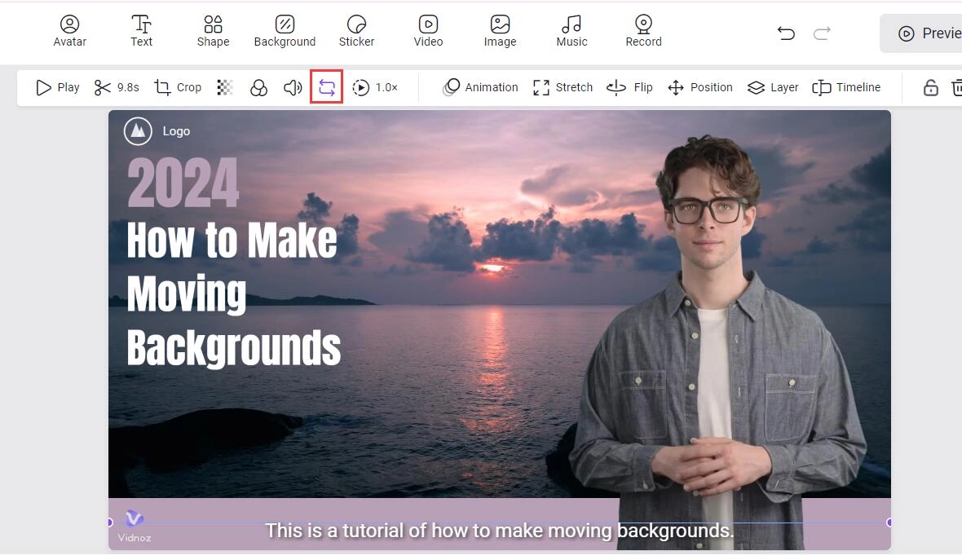Screen dimensions: 962x560
Task: Open the Sticker panel
Action: tap(356, 31)
